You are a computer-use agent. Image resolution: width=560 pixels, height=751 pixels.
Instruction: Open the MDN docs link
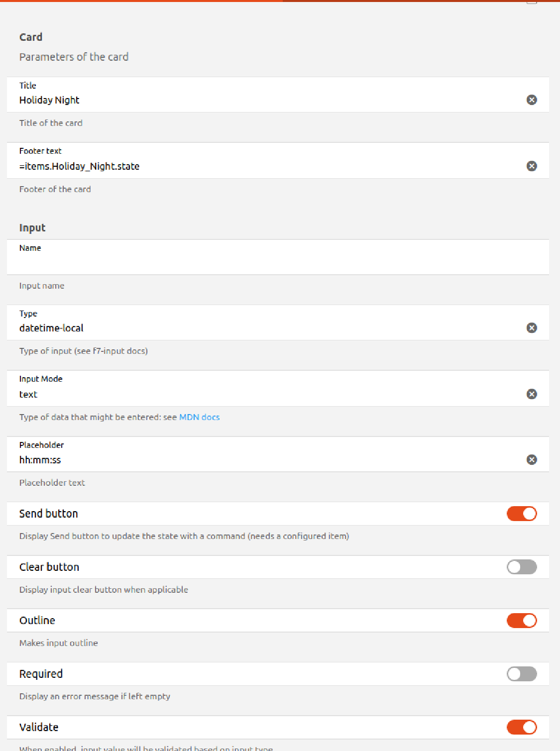coord(199,417)
